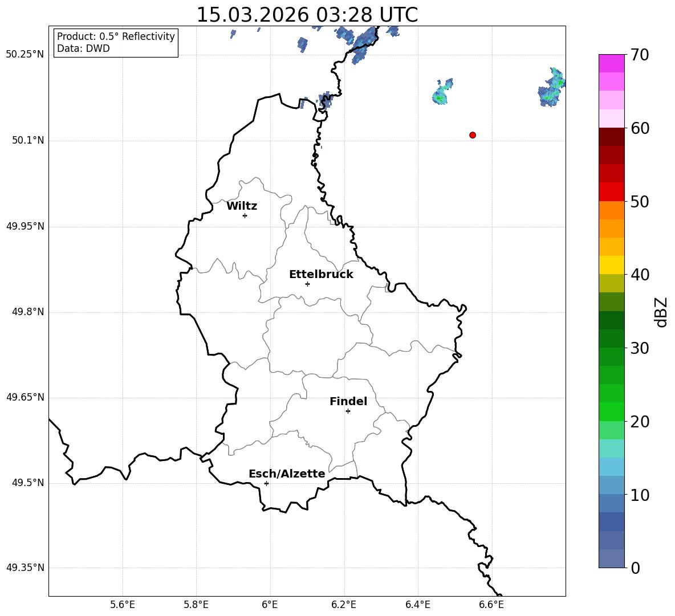Click the 20 value on the colorbar
This screenshot has width=675, height=616.
[x=639, y=422]
